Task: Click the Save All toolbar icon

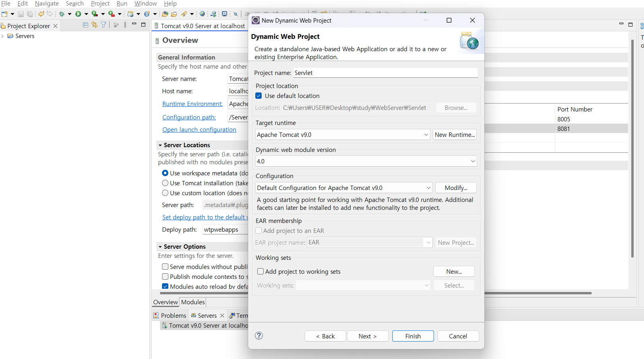Action: tap(30, 14)
